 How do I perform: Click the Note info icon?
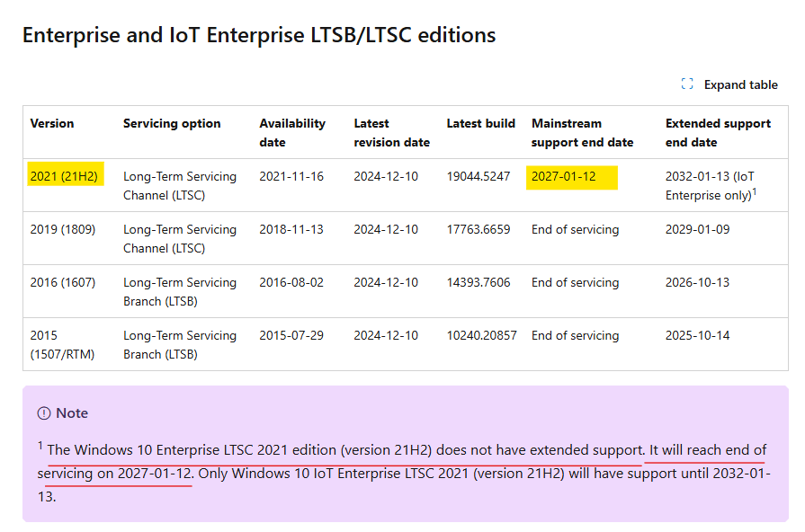(44, 413)
